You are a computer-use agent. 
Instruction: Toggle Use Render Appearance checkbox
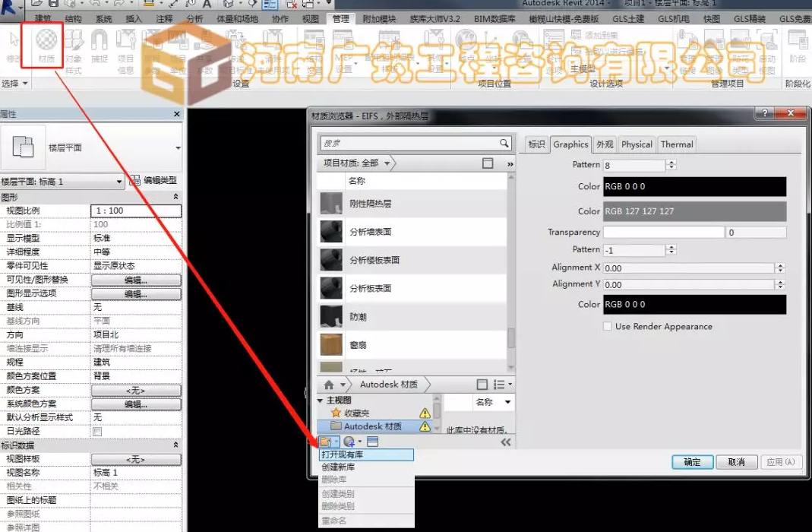point(607,326)
